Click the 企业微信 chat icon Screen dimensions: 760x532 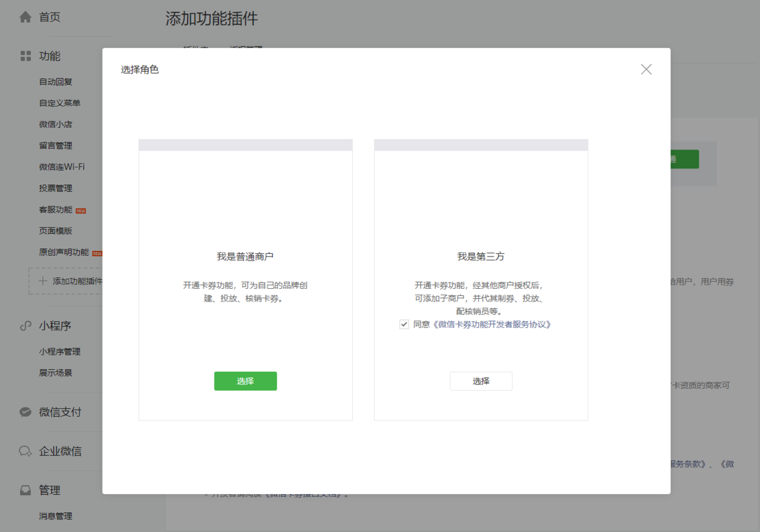tap(25, 451)
